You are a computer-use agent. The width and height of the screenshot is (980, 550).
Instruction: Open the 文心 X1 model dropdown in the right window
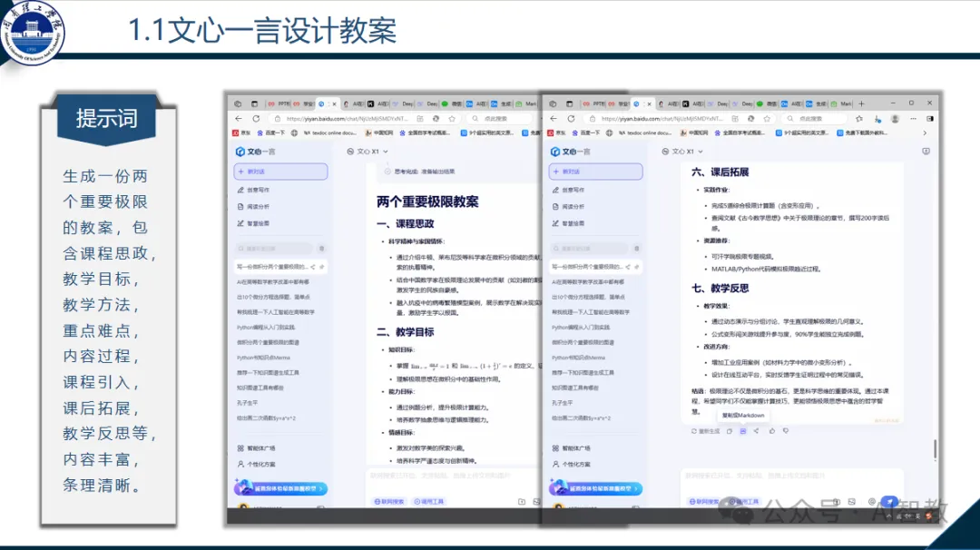682,152
